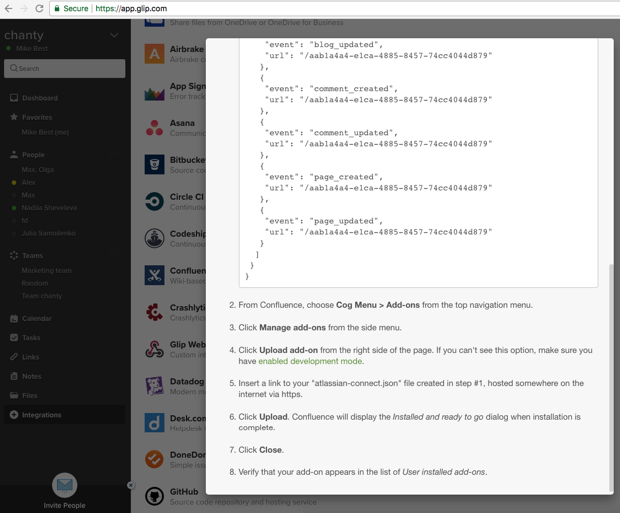
Task: Click the Codeship integration icon
Action: pos(155,239)
